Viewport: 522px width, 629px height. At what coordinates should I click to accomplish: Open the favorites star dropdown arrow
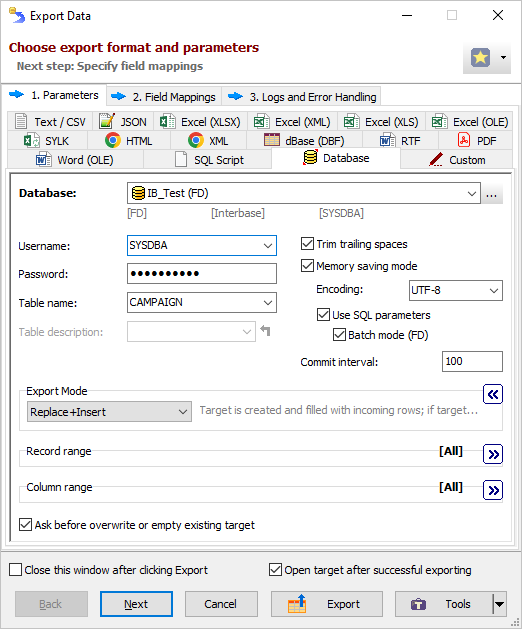pyautogui.click(x=503, y=58)
